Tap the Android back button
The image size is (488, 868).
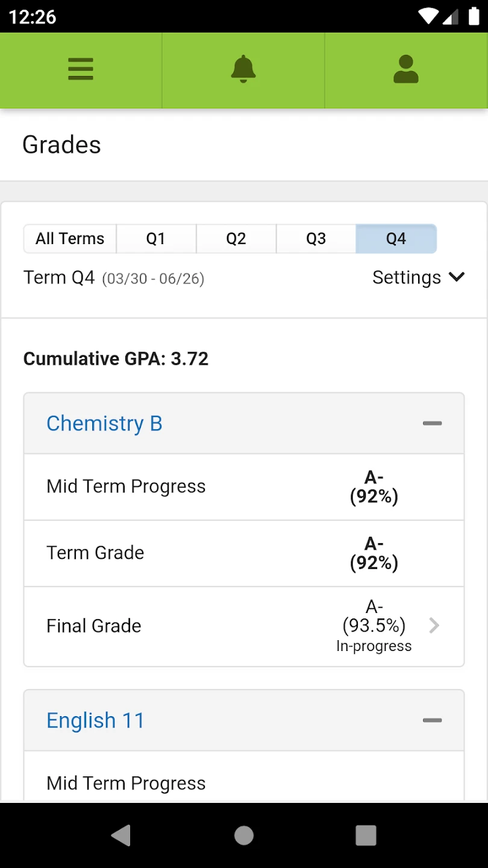[121, 835]
